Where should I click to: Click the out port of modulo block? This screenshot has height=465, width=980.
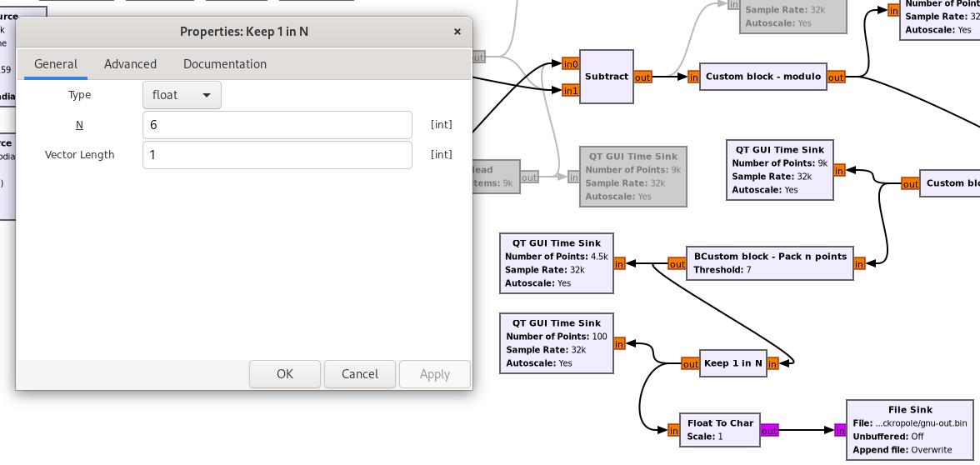pos(836,77)
